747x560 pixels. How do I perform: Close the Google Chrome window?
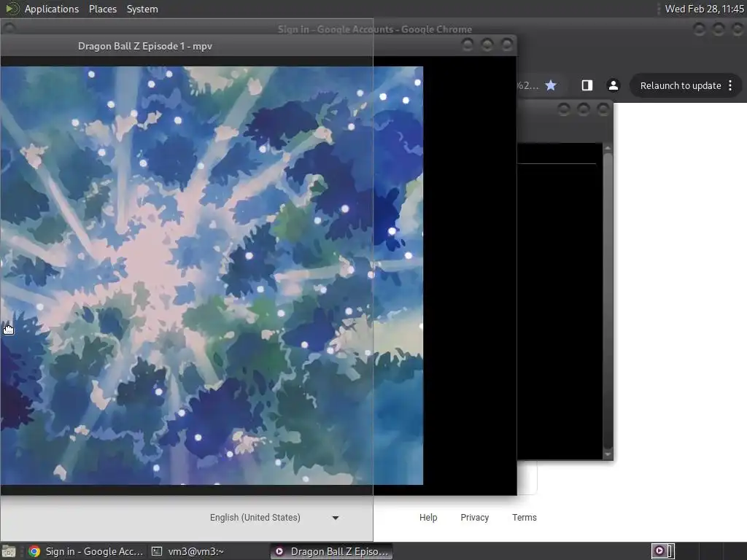coord(738,29)
